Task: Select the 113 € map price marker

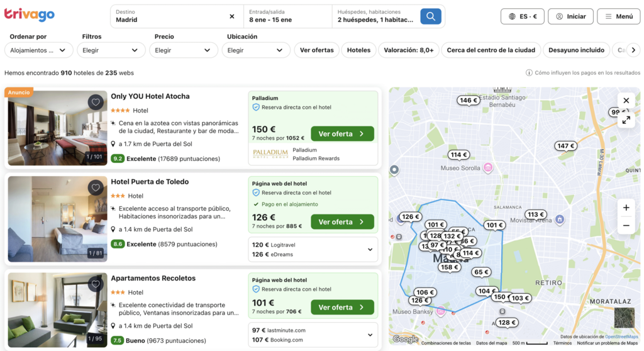Action: point(536,214)
